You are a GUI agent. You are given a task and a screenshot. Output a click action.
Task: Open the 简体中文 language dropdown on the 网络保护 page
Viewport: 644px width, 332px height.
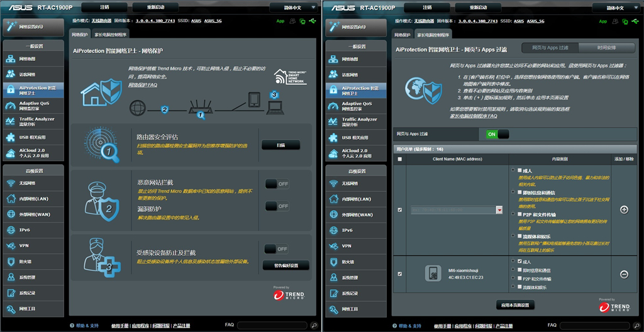[294, 8]
